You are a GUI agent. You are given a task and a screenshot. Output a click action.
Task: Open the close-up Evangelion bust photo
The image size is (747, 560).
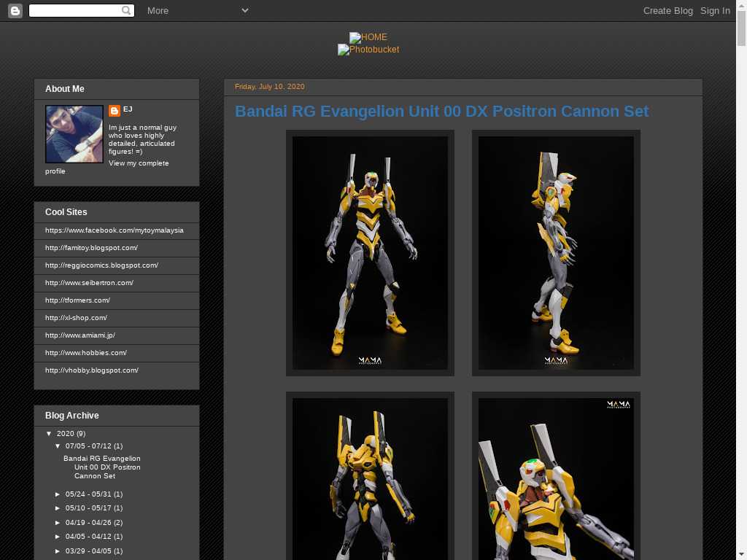pyautogui.click(x=556, y=479)
